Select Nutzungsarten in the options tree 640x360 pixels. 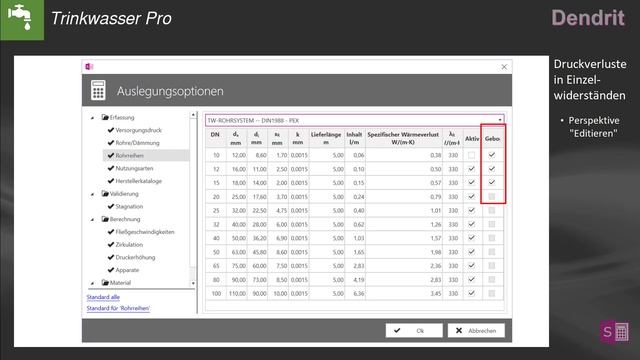134,168
